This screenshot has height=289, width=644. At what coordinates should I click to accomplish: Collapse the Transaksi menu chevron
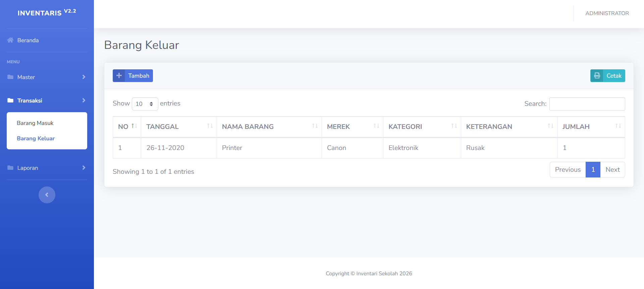pyautogui.click(x=84, y=100)
